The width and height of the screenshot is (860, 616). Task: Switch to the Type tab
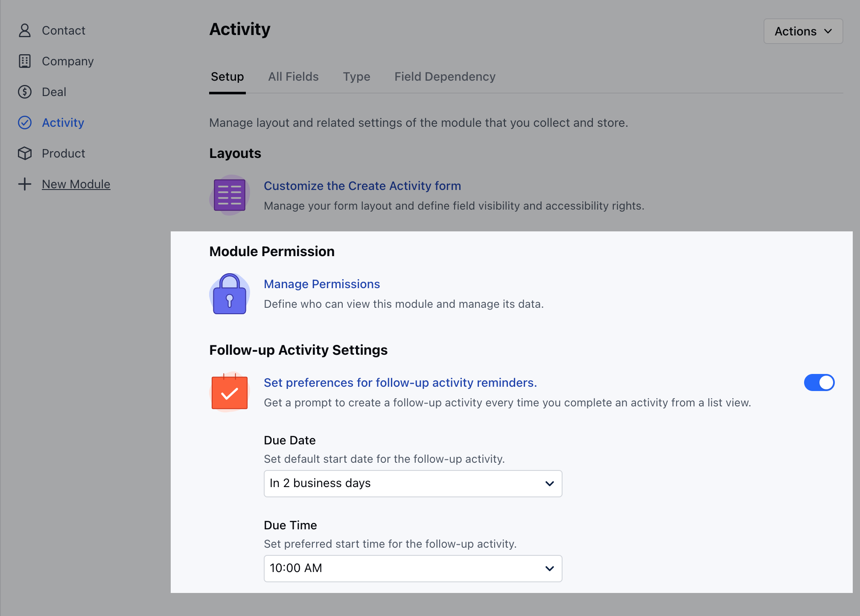tap(356, 77)
